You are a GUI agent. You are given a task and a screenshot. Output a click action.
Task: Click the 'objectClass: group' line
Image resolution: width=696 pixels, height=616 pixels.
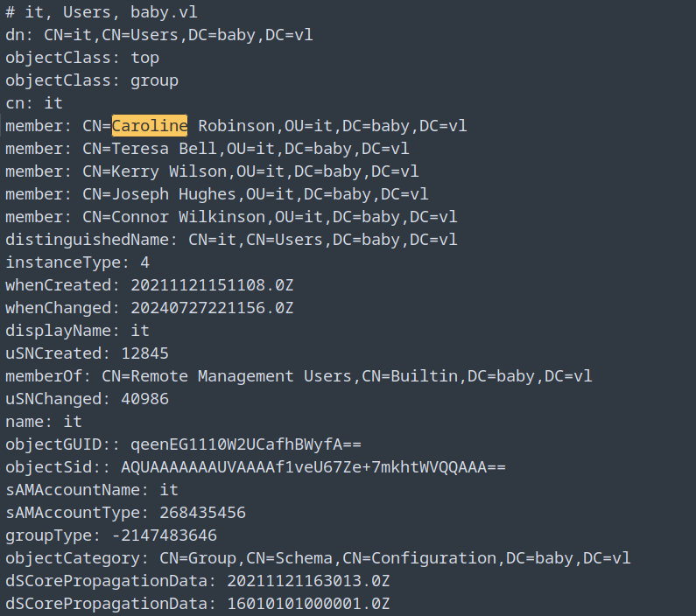[x=92, y=80]
